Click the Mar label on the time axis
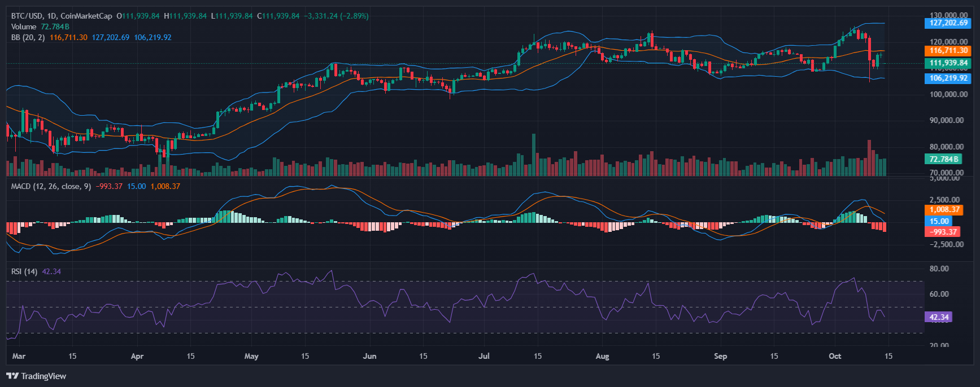The height and width of the screenshot is (387, 980). coord(19,356)
